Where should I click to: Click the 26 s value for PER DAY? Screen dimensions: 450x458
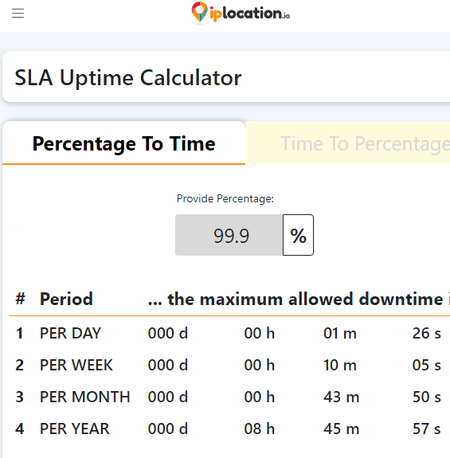click(427, 333)
